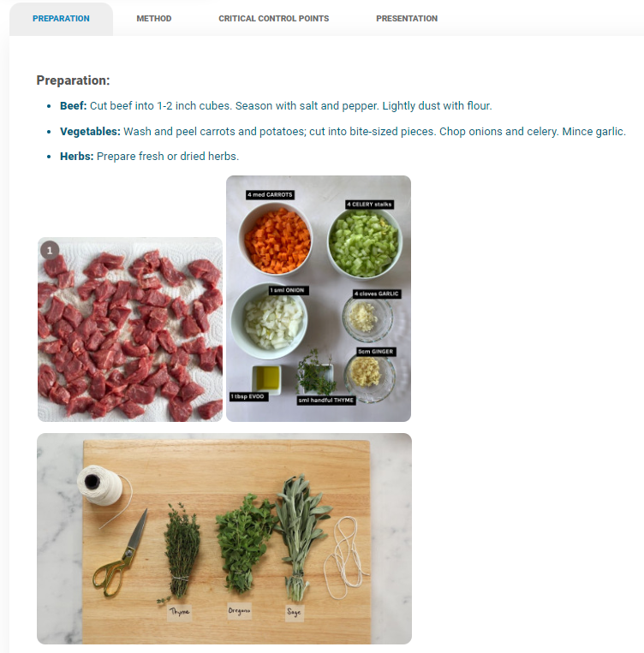The height and width of the screenshot is (653, 644).
Task: Click the sml handful THYME label
Action: click(326, 401)
